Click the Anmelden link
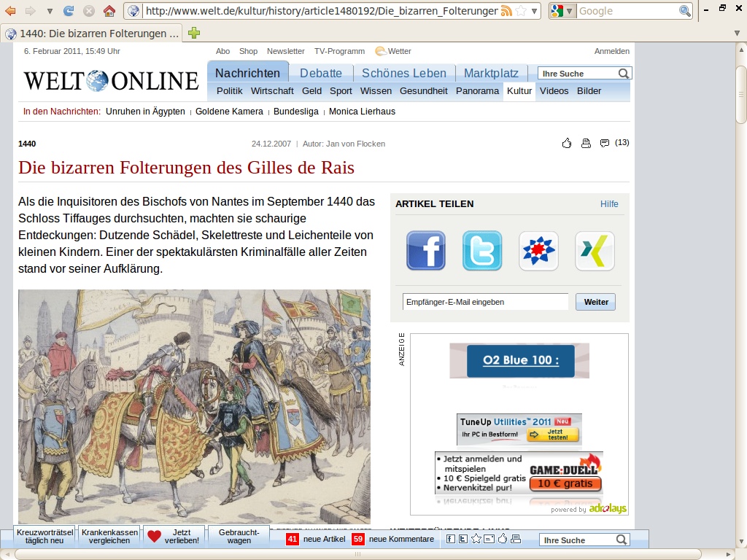This screenshot has width=747, height=560. 612,51
